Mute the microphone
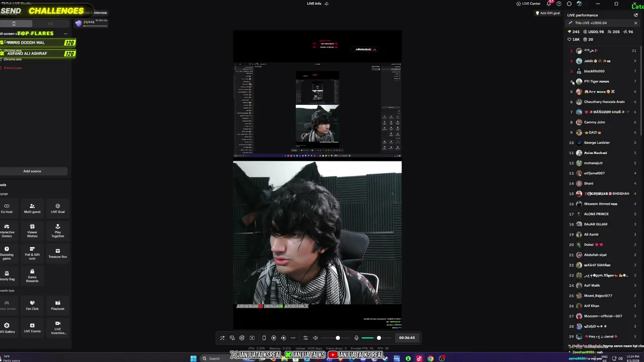This screenshot has height=362, width=644. click(356, 338)
